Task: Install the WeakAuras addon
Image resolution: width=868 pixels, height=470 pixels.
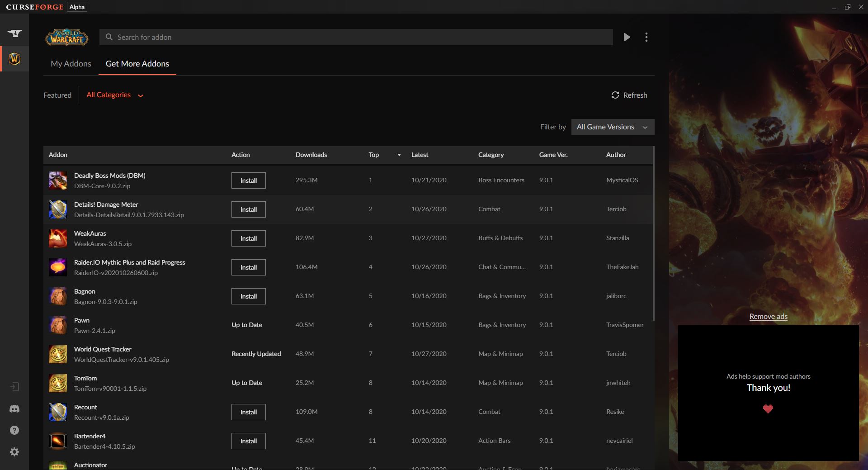Action: [x=248, y=238]
